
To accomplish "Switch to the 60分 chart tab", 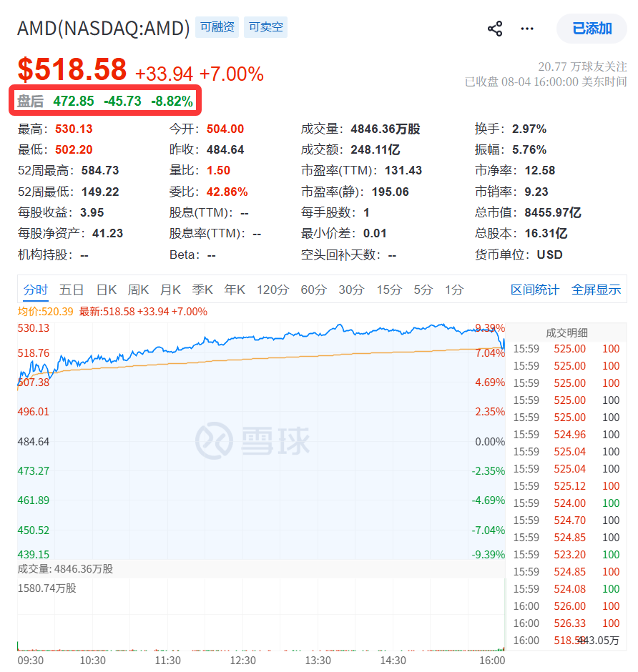I will point(313,290).
